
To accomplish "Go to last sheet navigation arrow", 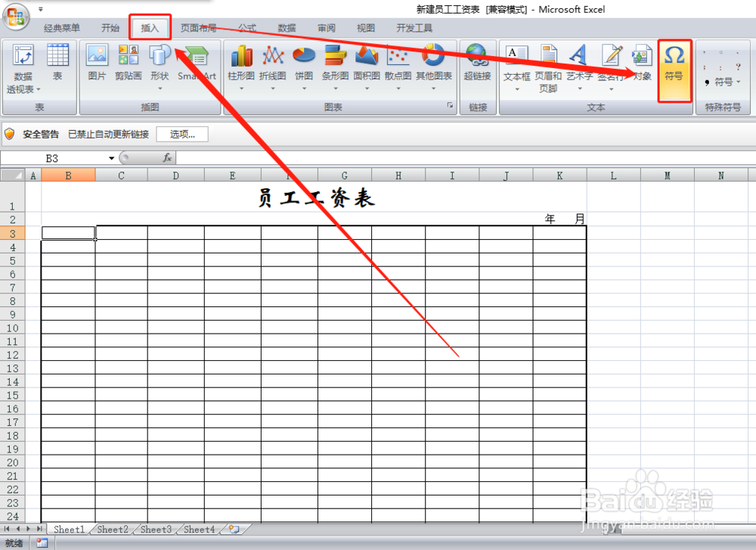I will coord(39,529).
